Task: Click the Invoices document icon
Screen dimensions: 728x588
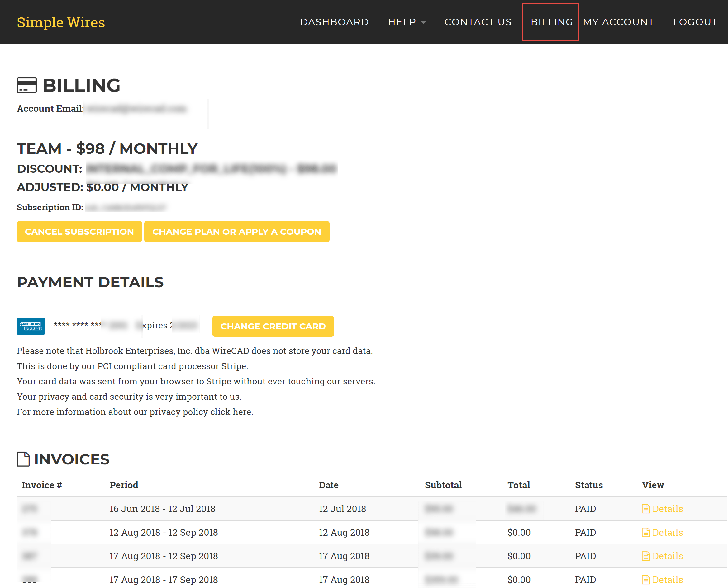Action: (23, 459)
